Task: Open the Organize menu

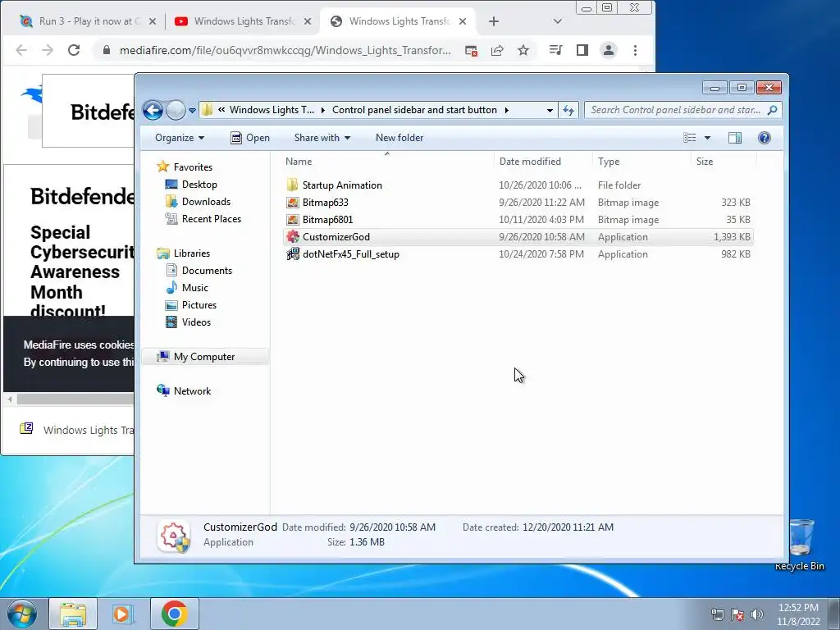Action: tap(180, 138)
